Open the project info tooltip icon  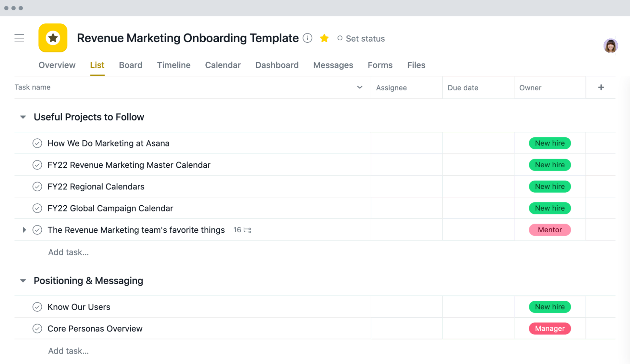pyautogui.click(x=307, y=38)
